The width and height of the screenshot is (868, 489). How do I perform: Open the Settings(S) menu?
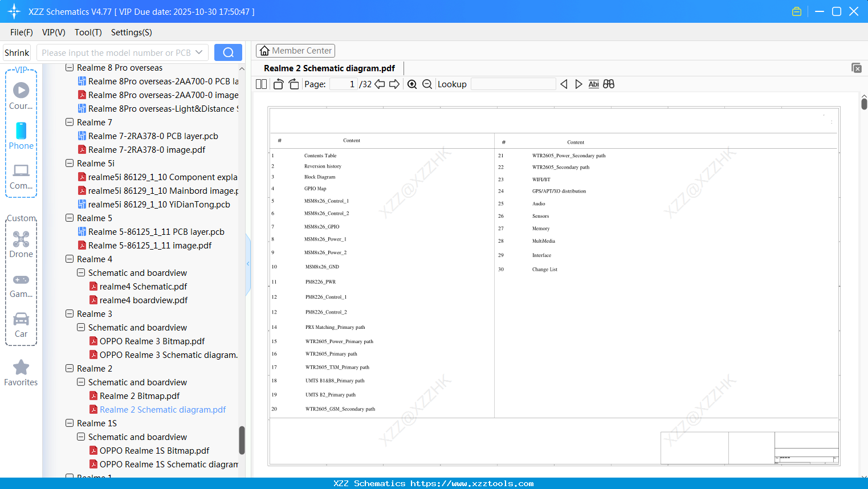[x=132, y=32]
